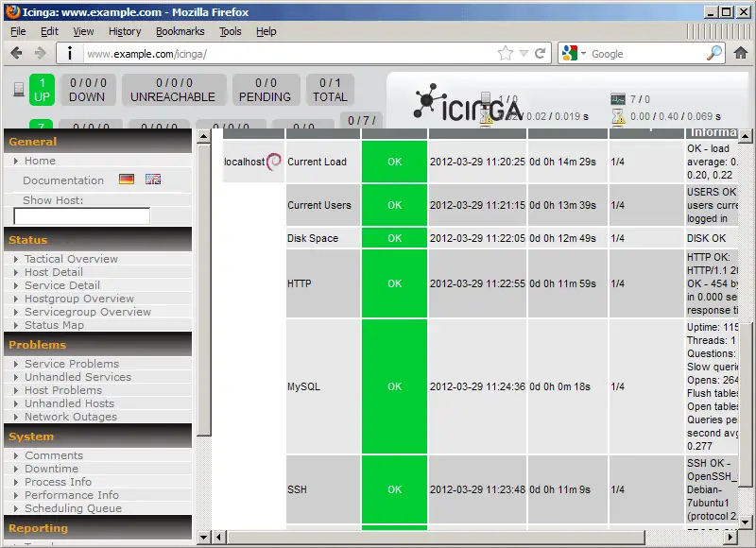Open Servicegroup Overview
Screen dimensions: 756x548
(88, 312)
